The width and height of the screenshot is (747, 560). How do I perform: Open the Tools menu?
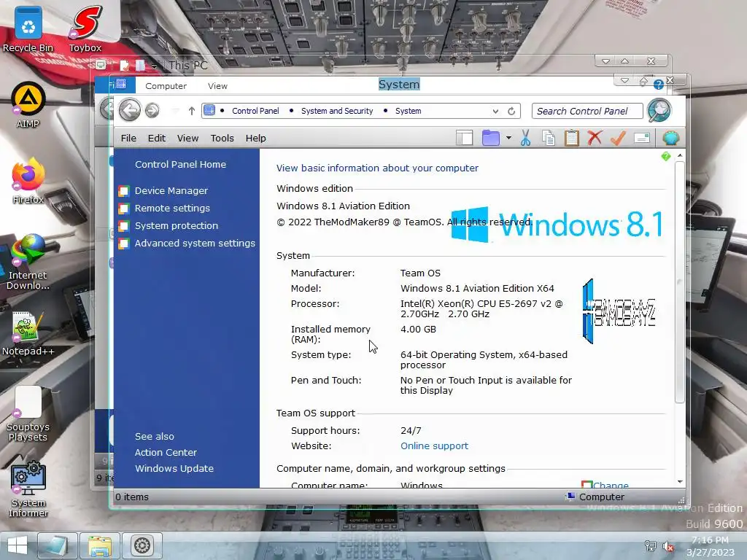[x=222, y=138]
